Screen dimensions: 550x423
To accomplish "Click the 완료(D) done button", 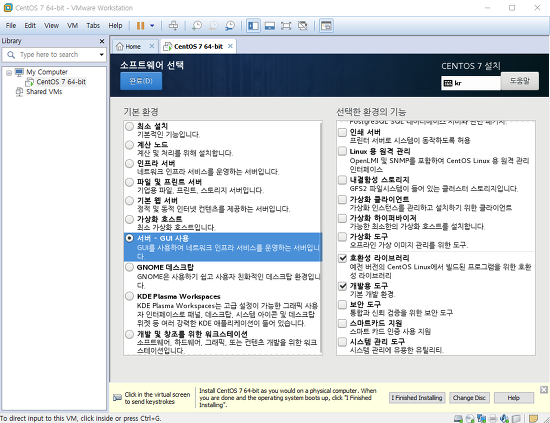I will tap(141, 81).
